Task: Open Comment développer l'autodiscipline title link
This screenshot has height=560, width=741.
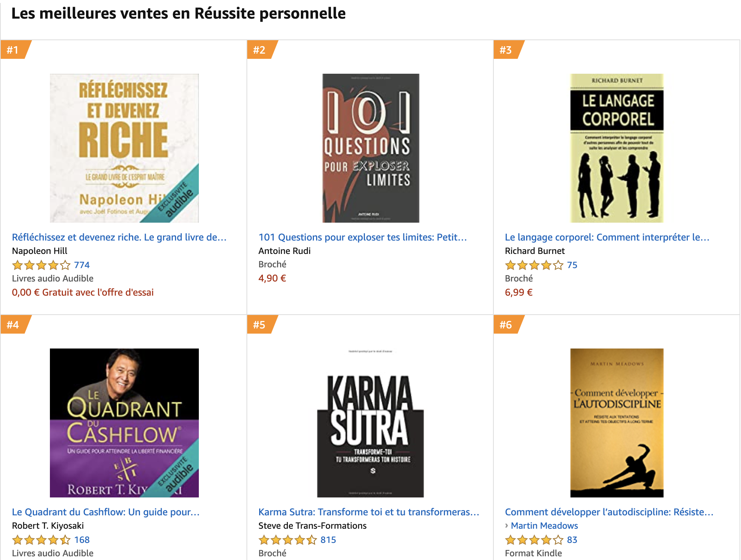Action: coord(609,512)
